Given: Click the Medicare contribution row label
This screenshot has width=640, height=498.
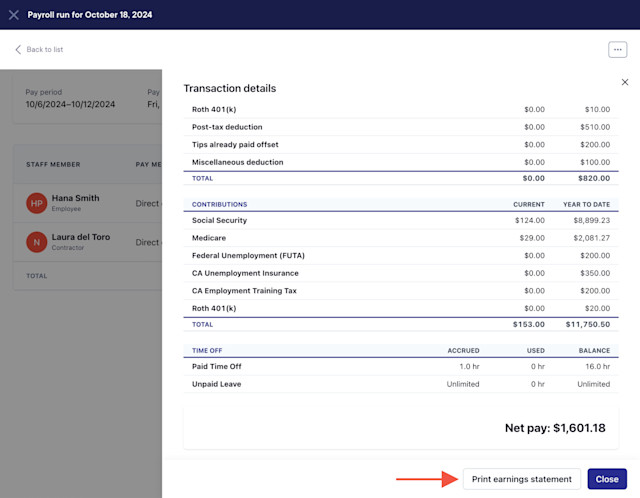Looking at the screenshot, I should coord(209,238).
